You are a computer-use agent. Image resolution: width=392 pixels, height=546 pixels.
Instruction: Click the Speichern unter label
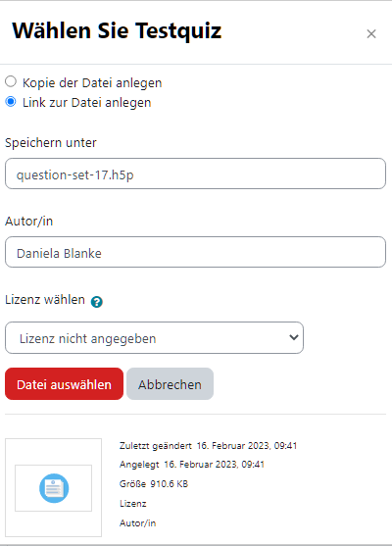(x=51, y=143)
